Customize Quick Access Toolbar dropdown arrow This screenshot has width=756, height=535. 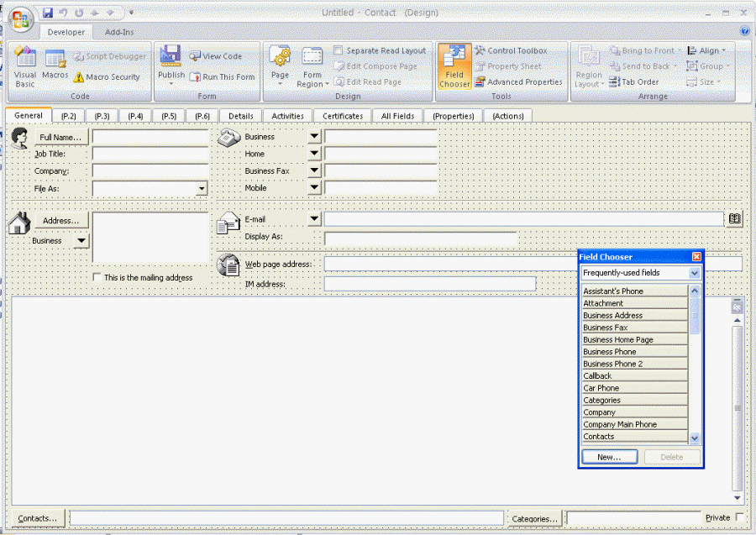pos(131,13)
